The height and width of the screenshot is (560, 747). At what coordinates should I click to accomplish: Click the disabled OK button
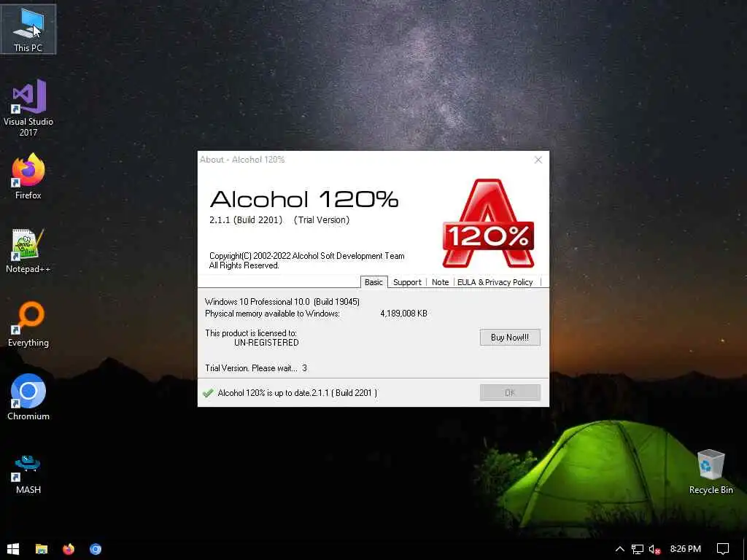510,392
